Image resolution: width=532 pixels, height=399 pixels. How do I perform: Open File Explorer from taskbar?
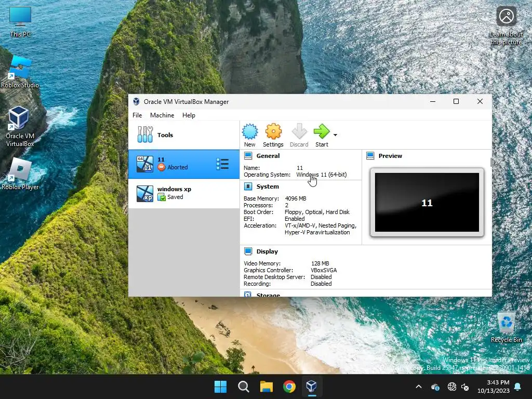click(267, 387)
